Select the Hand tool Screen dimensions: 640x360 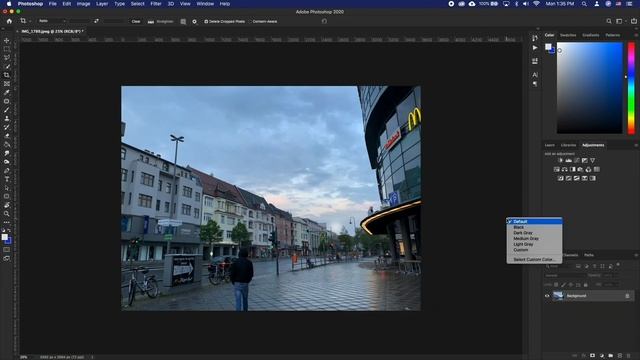pos(7,205)
